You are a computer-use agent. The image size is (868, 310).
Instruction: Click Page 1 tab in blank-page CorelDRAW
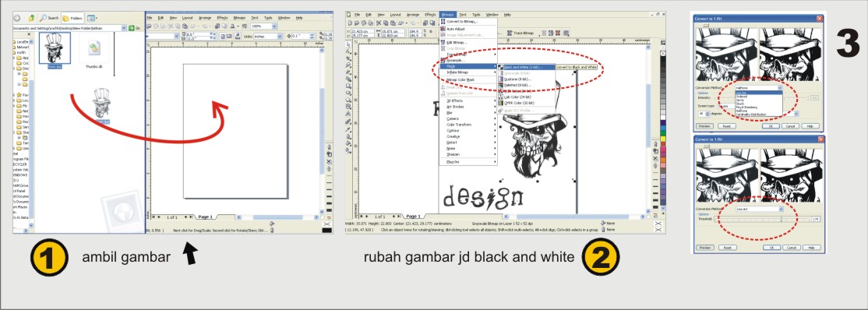(205, 217)
